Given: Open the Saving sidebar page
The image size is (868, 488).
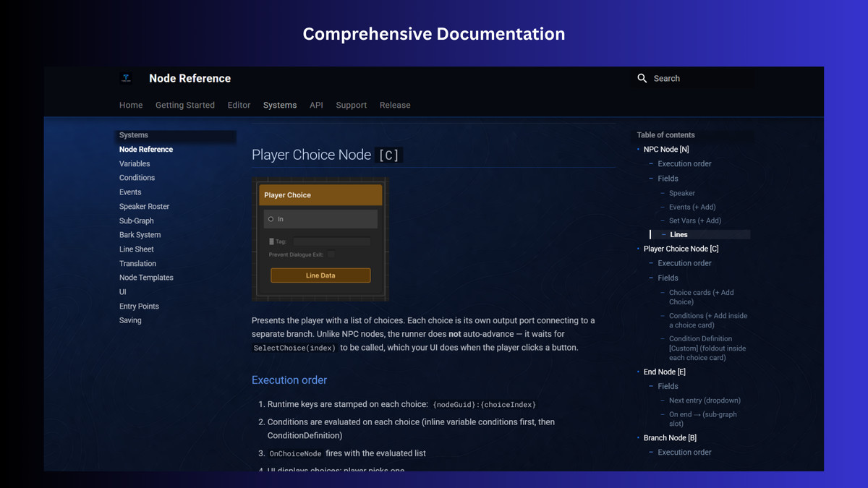Looking at the screenshot, I should coord(130,320).
